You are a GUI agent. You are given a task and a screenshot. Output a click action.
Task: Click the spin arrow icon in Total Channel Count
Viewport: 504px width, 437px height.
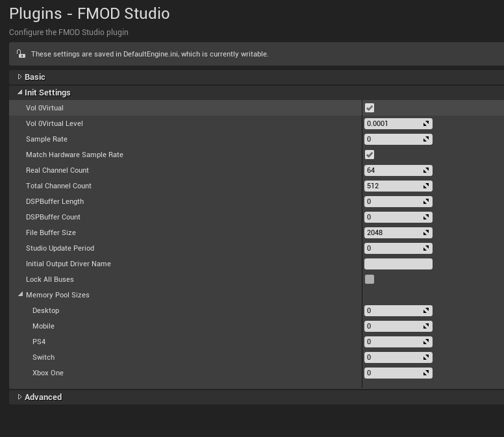[426, 186]
